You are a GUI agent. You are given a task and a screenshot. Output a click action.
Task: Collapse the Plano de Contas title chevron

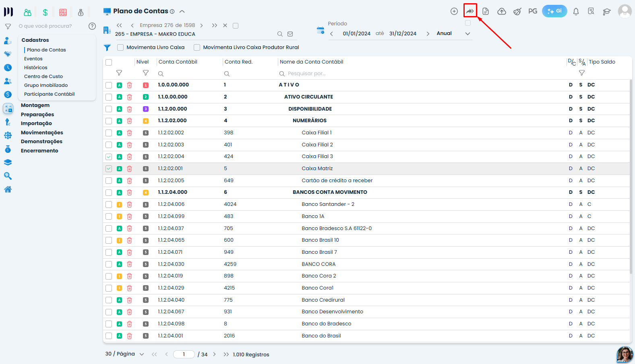[182, 11]
